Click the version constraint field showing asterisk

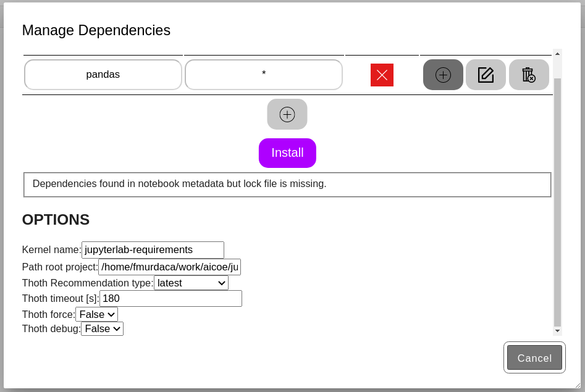click(264, 75)
